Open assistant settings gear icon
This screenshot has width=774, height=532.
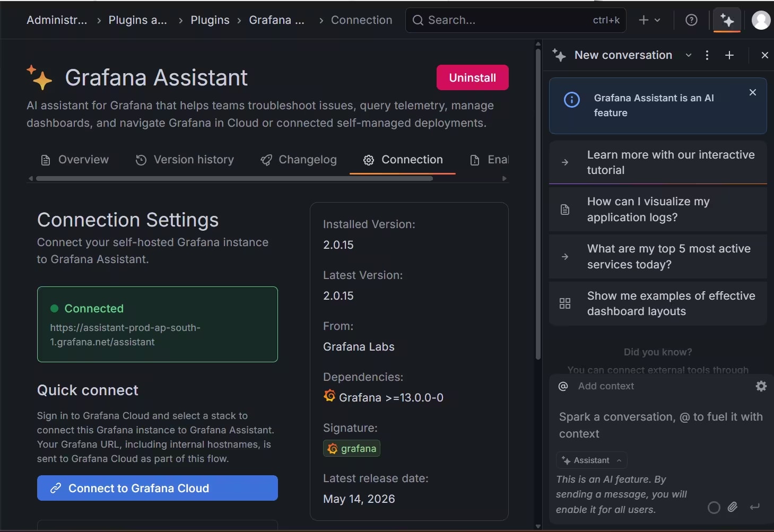pyautogui.click(x=761, y=386)
